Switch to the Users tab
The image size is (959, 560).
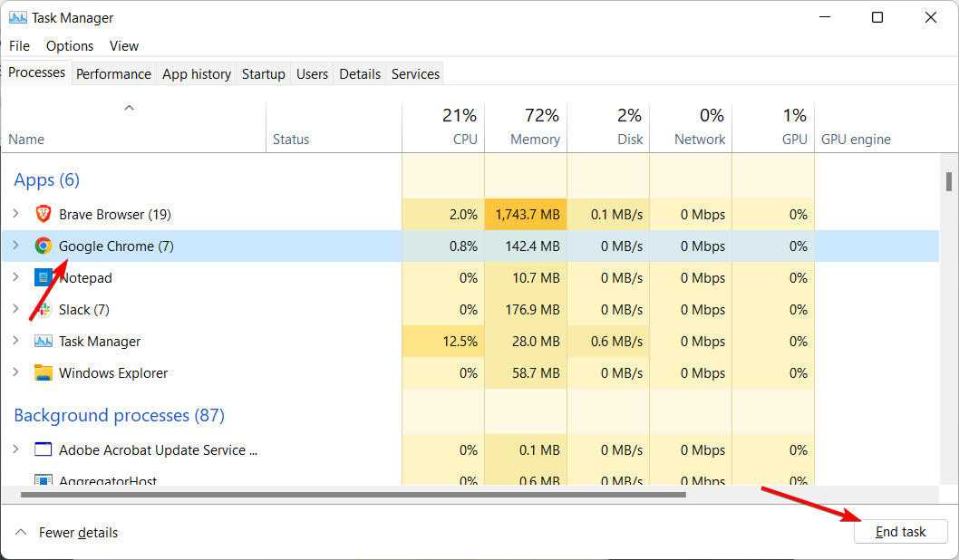tap(312, 74)
